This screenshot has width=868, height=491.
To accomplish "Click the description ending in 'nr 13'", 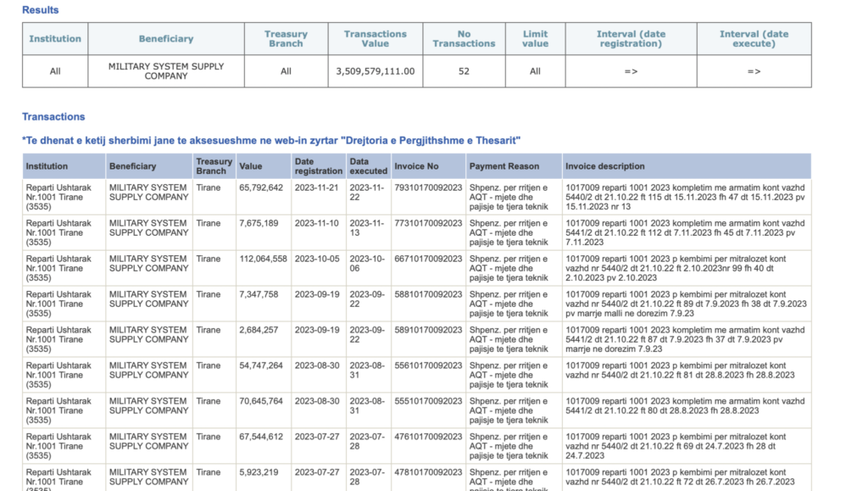I will pos(685,197).
